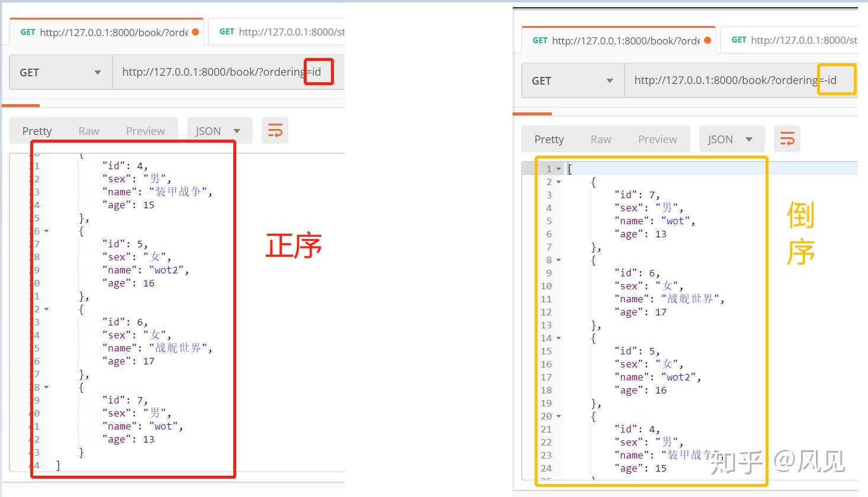868x497 pixels.
Task: Collapse the object at line 20 in right response
Action: coord(558,417)
